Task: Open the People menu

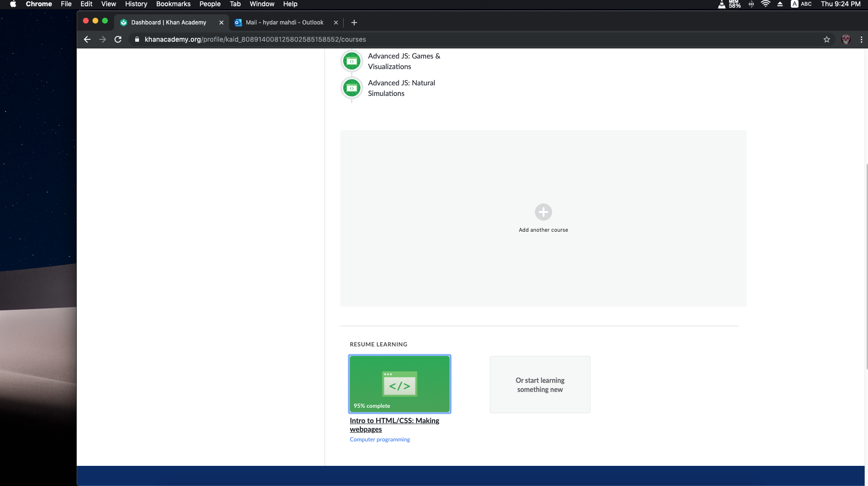Action: click(x=210, y=4)
